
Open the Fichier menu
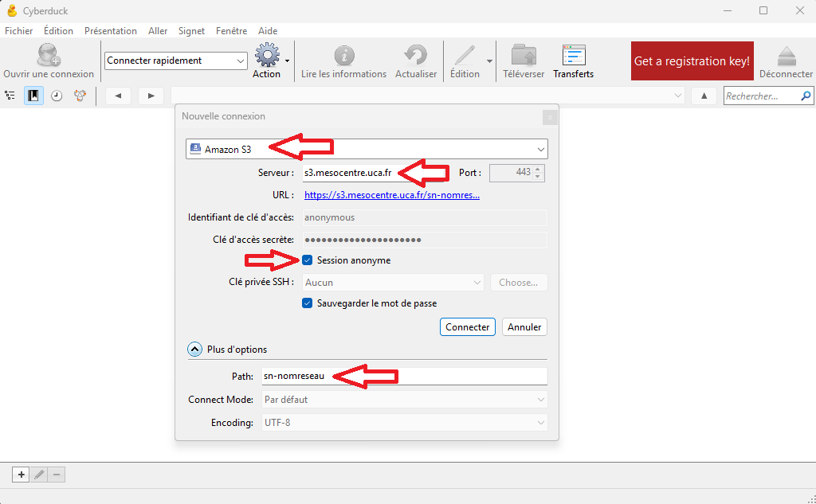coord(19,31)
